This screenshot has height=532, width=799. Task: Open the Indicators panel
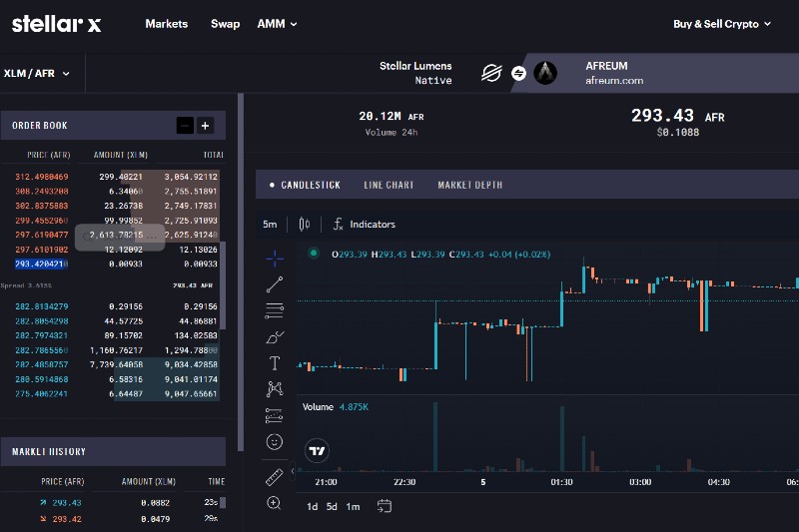coord(364,225)
